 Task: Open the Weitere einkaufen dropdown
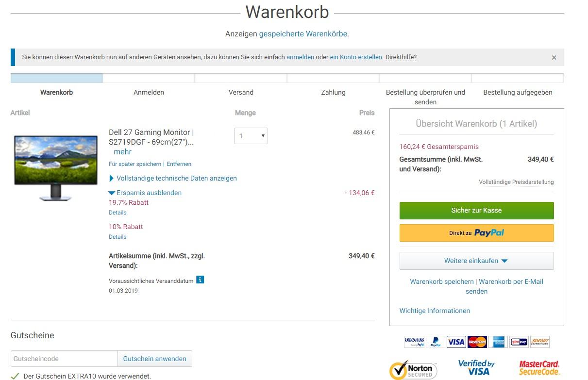pos(476,261)
